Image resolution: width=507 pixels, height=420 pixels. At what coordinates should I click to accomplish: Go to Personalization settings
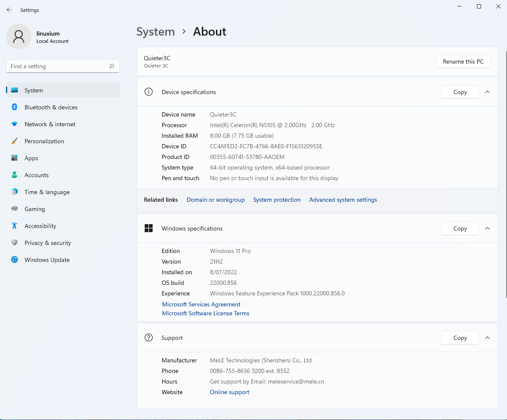click(63, 141)
